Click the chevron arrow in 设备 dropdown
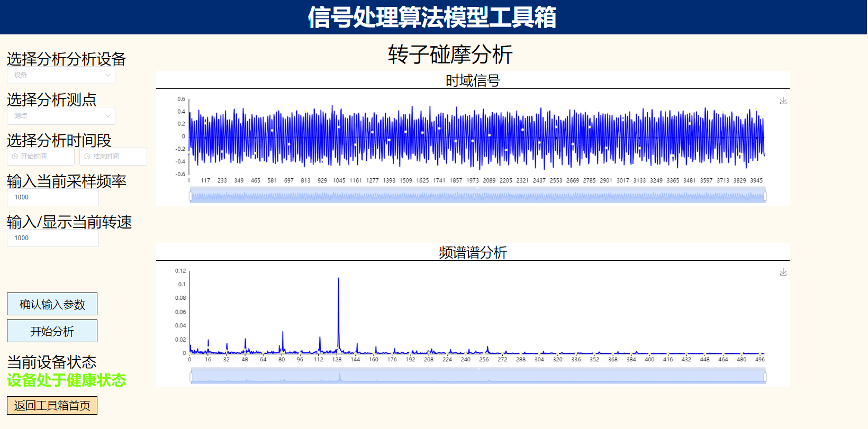The width and height of the screenshot is (868, 429). pos(107,75)
